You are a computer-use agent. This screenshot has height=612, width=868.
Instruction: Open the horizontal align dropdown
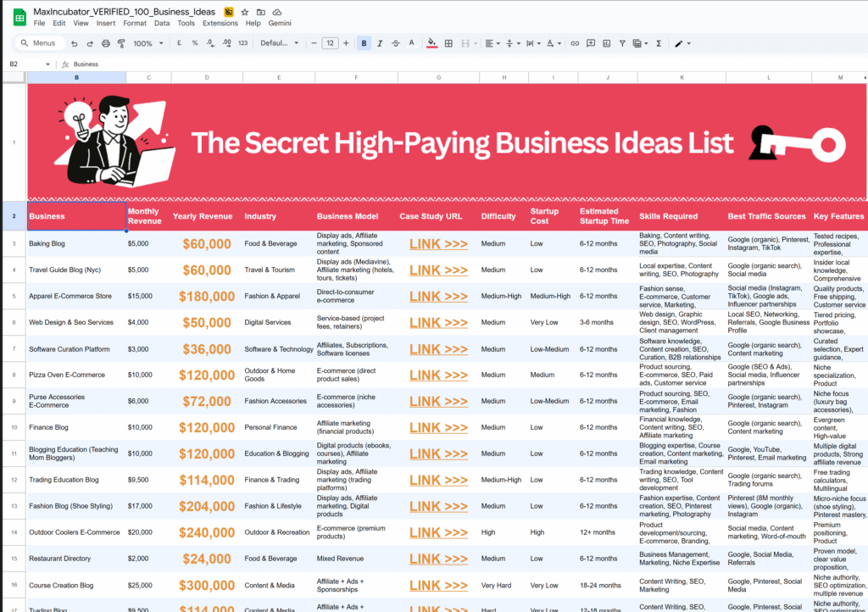(492, 43)
